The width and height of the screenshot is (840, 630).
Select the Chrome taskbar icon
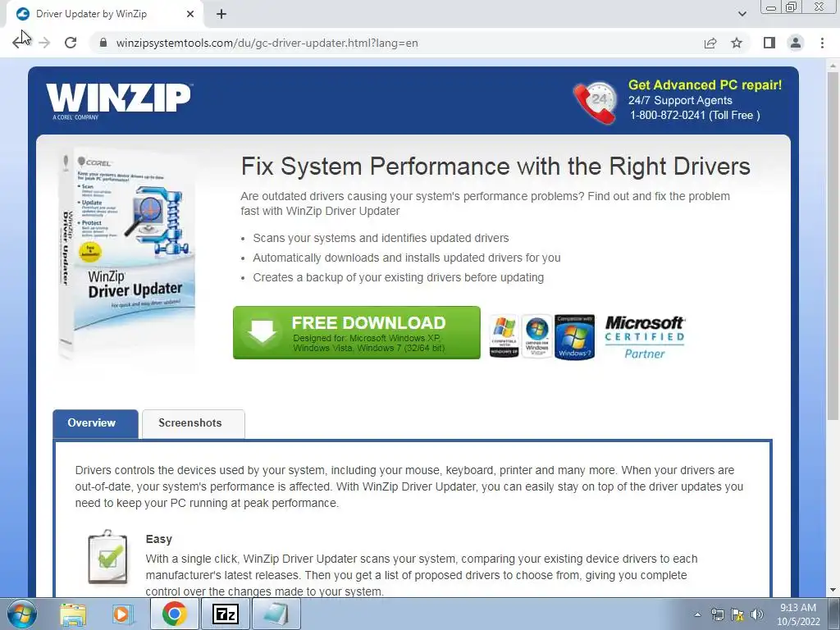coord(175,614)
